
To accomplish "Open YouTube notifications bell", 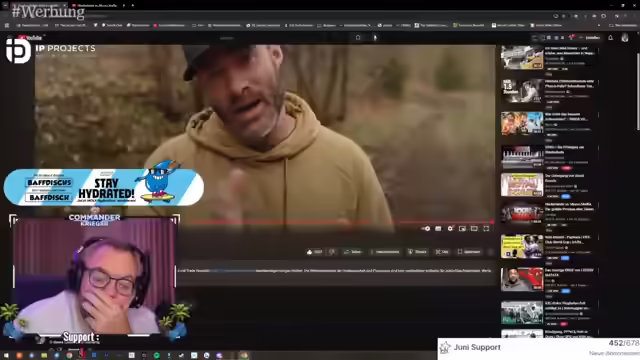I will (611, 38).
